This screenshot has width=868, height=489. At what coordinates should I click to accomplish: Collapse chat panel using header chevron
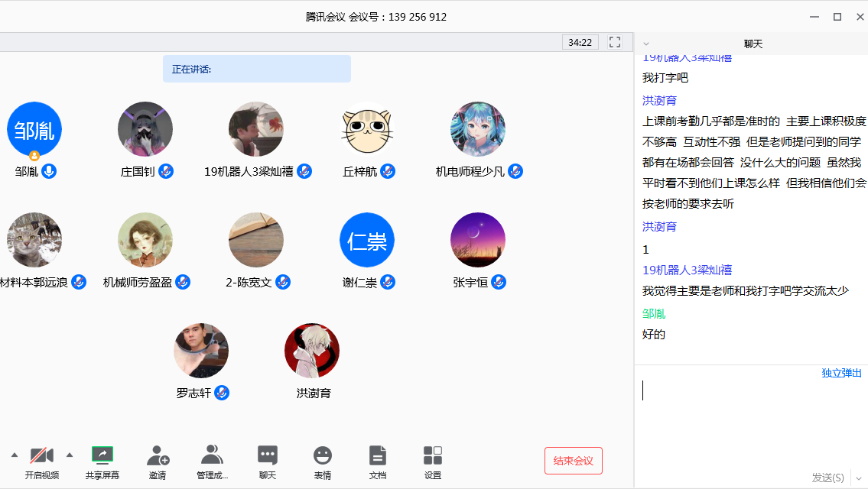click(x=646, y=44)
